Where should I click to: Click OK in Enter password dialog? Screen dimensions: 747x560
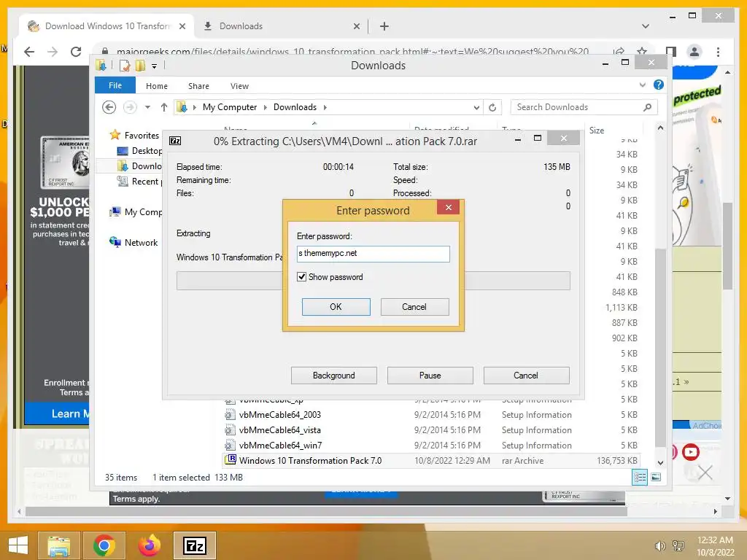[x=336, y=307]
